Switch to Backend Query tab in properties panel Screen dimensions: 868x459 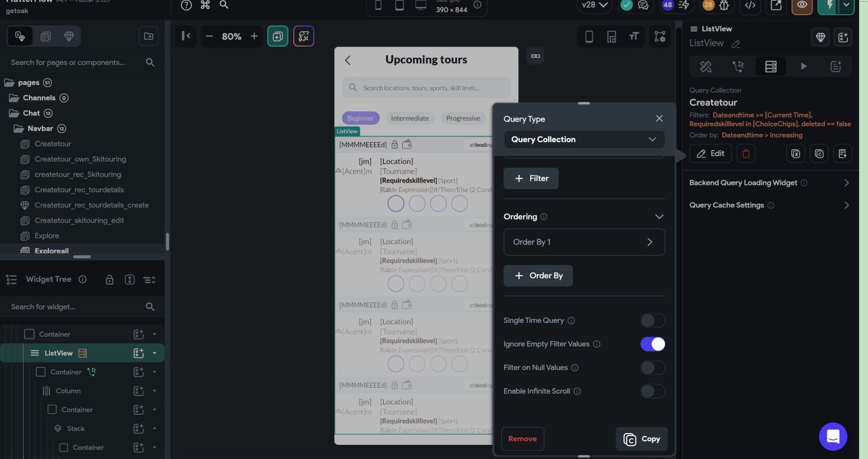(x=771, y=66)
